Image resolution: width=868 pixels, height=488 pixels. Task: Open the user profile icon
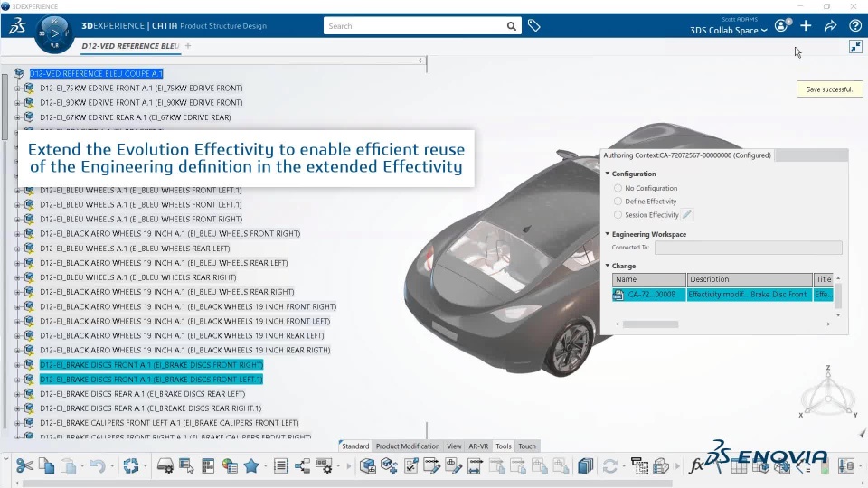pos(781,25)
